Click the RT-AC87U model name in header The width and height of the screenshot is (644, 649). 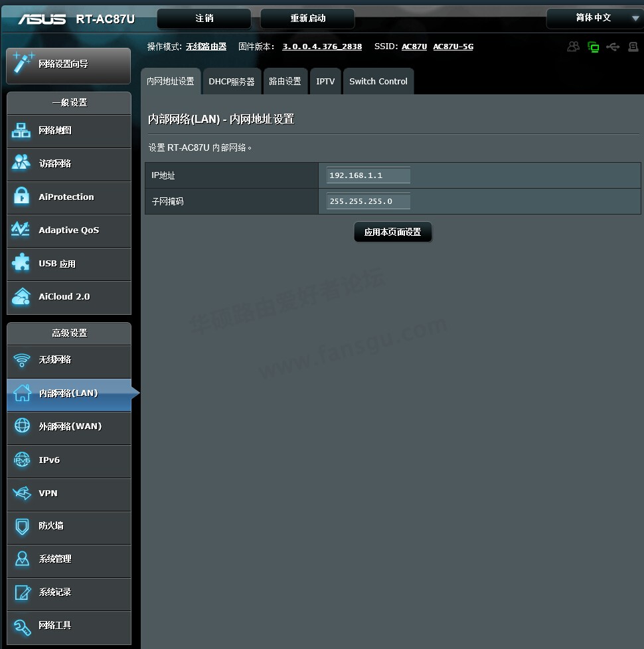[x=106, y=19]
